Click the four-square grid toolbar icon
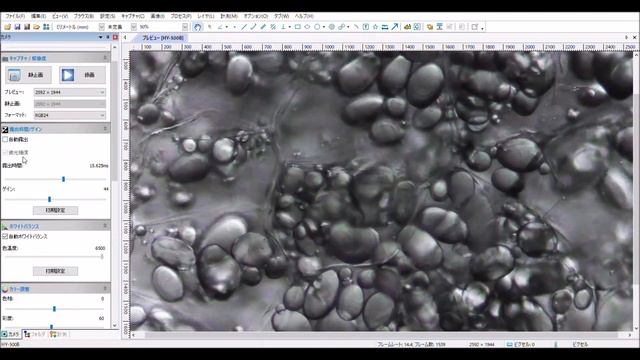This screenshot has height=360, width=640. 46,27
